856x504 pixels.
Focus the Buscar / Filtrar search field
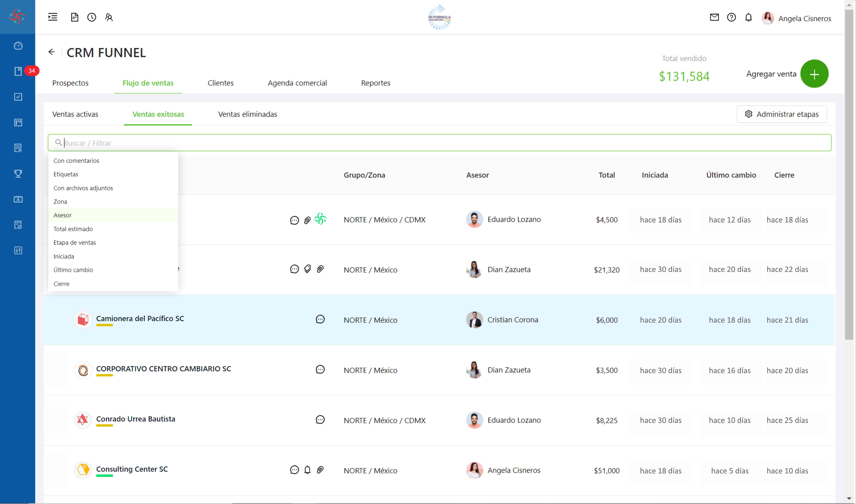tap(439, 143)
